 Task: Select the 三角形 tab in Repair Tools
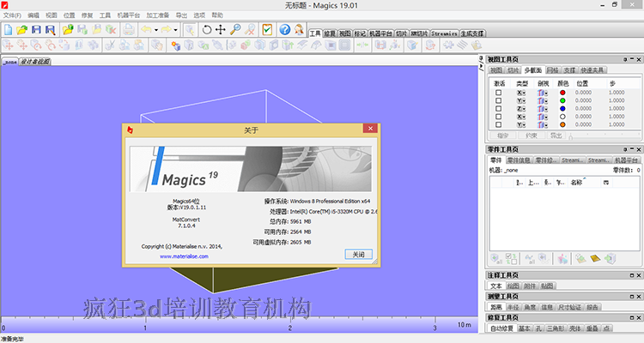click(556, 328)
